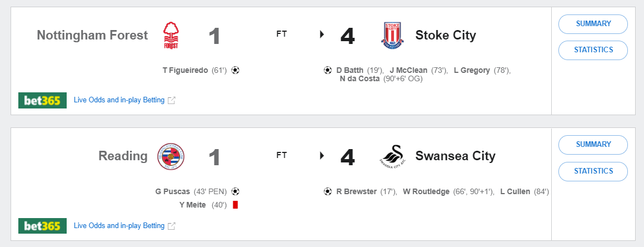Image resolution: width=644 pixels, height=247 pixels.
Task: Open Live Odds link under Forest match
Action: [x=119, y=100]
